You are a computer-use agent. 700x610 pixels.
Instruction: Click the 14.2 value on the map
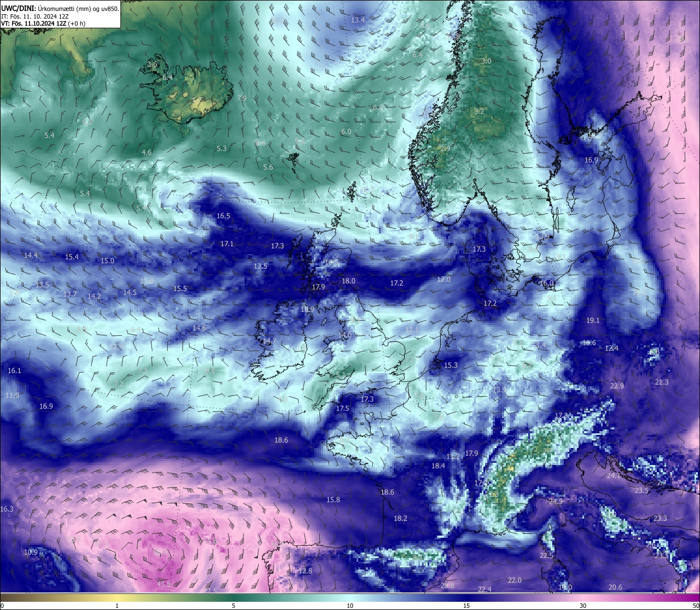point(94,296)
